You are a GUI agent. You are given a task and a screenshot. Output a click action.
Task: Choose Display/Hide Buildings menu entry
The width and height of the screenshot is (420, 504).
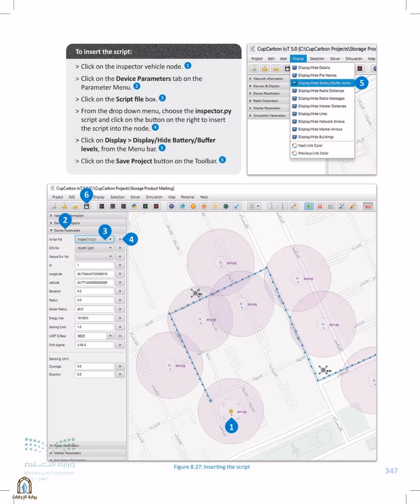point(322,137)
